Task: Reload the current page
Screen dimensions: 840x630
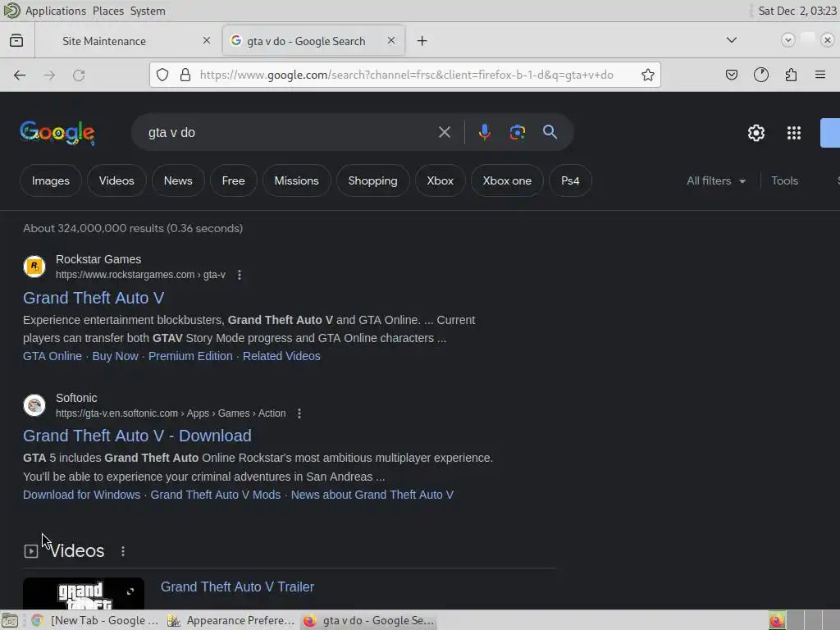Action: (79, 75)
